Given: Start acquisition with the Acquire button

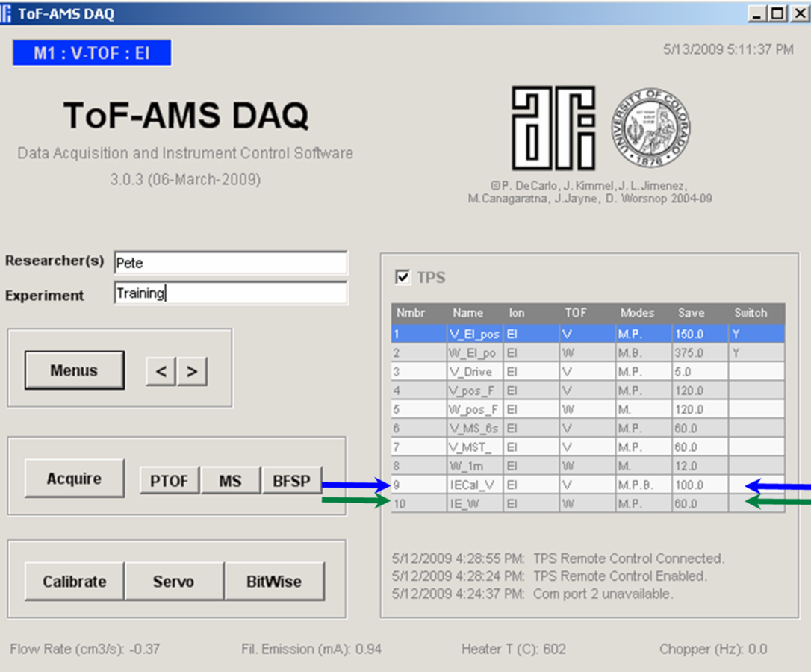Looking at the screenshot, I should tap(74, 479).
